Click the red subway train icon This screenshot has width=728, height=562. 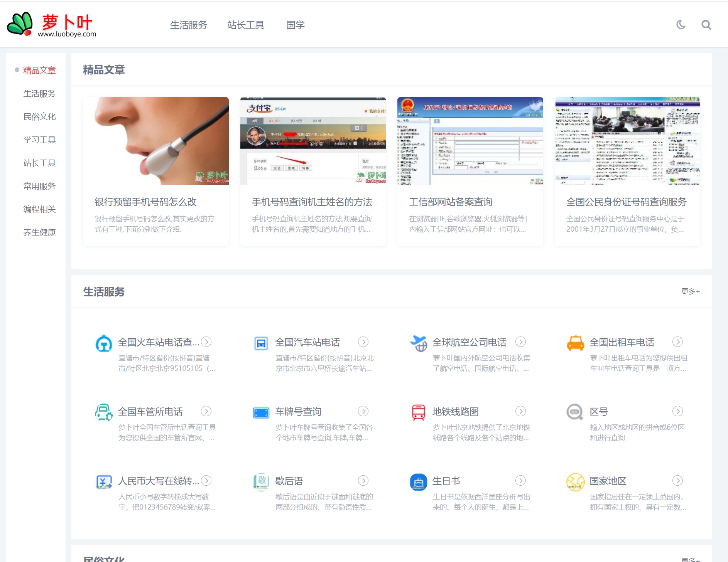tap(419, 412)
